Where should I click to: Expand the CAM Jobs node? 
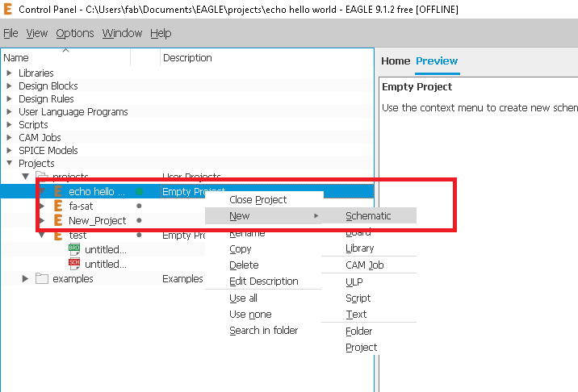tap(9, 137)
